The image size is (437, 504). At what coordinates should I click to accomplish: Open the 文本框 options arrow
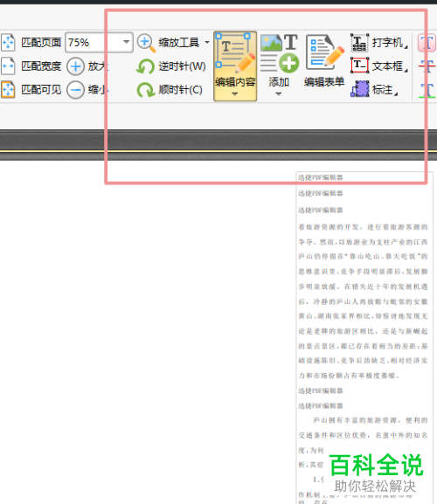point(406,71)
